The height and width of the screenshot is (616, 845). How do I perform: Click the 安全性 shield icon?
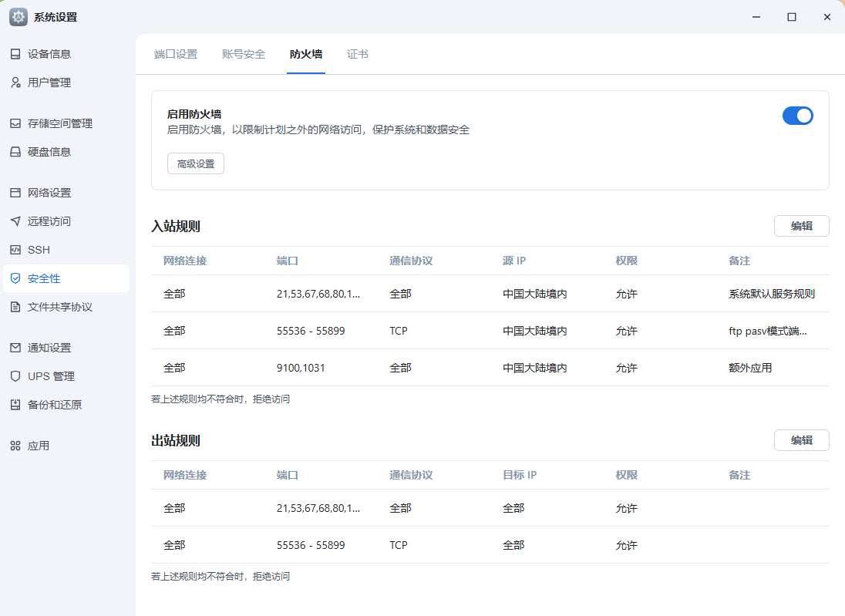15,278
